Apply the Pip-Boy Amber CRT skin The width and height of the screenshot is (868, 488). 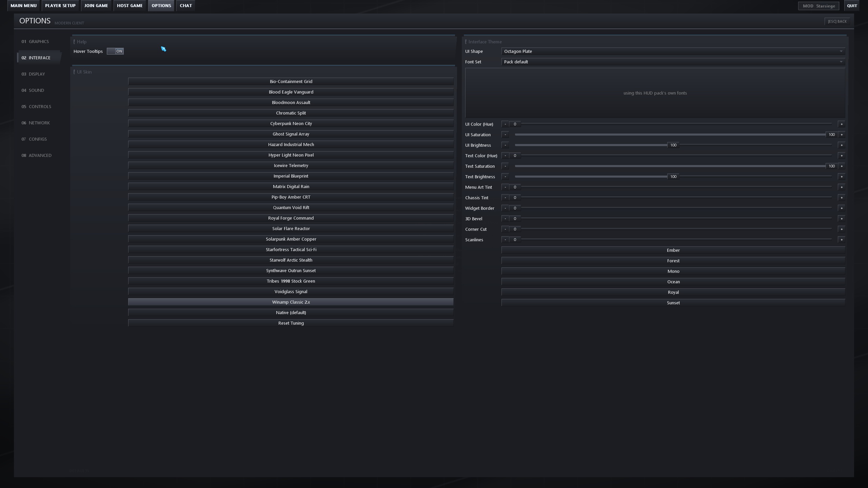click(x=291, y=197)
